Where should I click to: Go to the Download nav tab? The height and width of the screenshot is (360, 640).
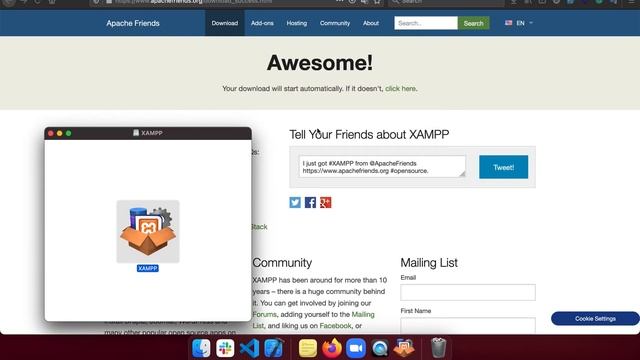coord(224,23)
